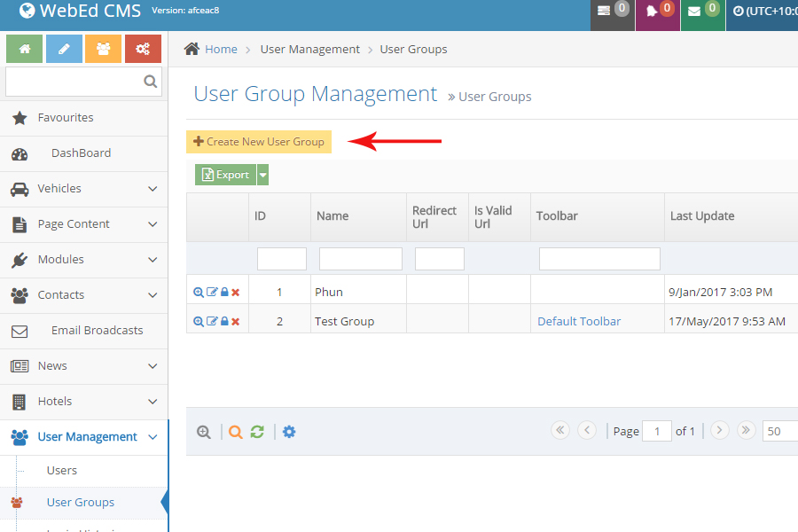Delete Test Group using the red X icon
The image size is (798, 532).
[x=235, y=320]
